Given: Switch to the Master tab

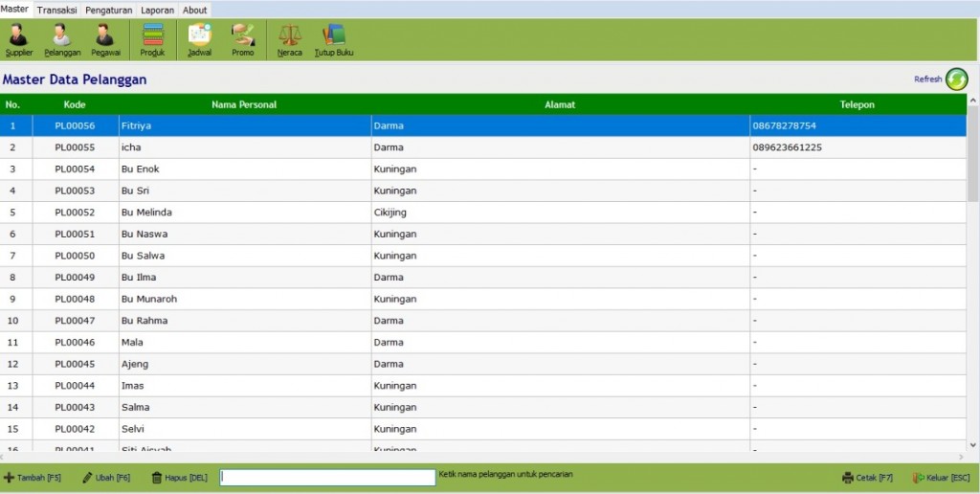Looking at the screenshot, I should [15, 10].
